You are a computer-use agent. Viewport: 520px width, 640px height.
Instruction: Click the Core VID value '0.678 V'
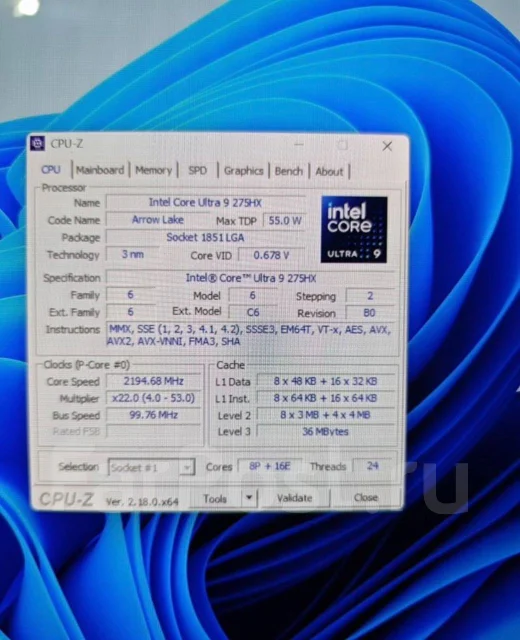271,256
